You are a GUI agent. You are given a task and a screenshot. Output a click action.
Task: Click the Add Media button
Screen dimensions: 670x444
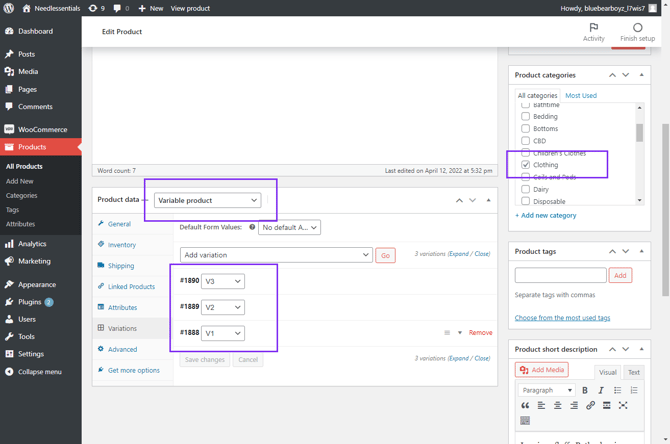(x=541, y=370)
